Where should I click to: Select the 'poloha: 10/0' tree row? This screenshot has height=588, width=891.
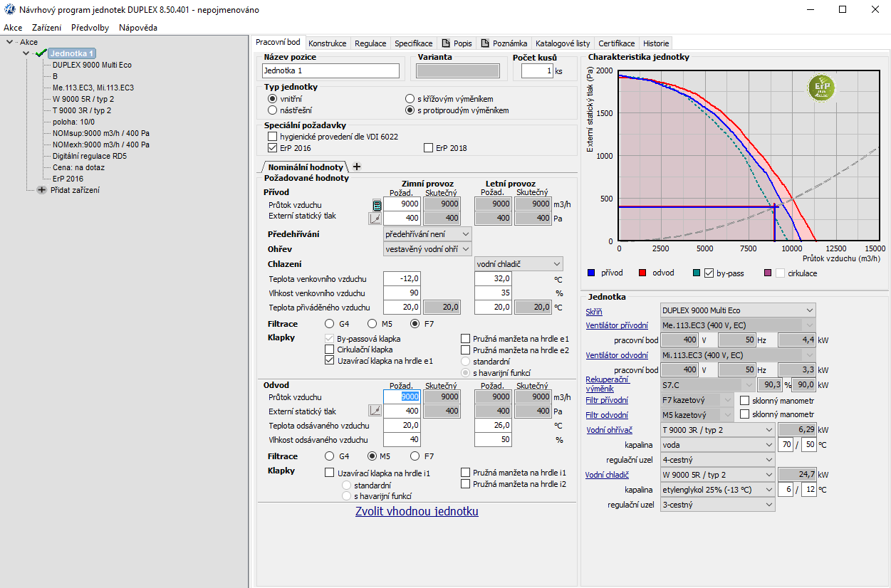(x=74, y=122)
